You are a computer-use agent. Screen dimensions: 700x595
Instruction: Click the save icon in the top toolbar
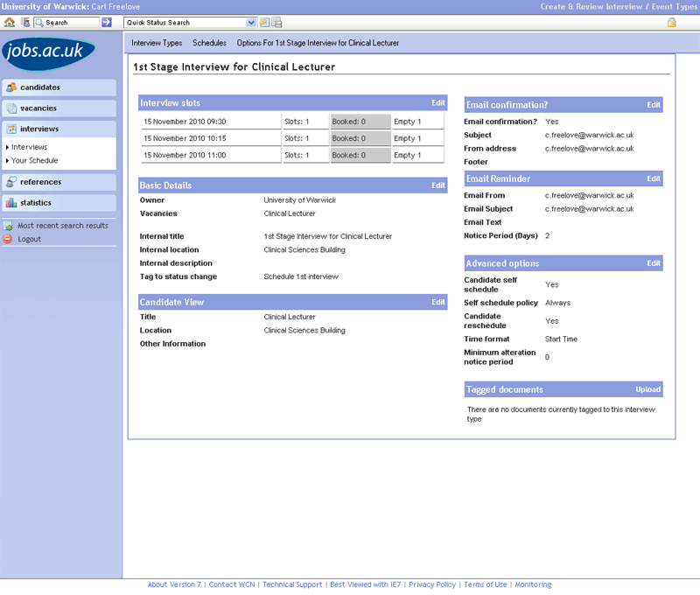[276, 22]
